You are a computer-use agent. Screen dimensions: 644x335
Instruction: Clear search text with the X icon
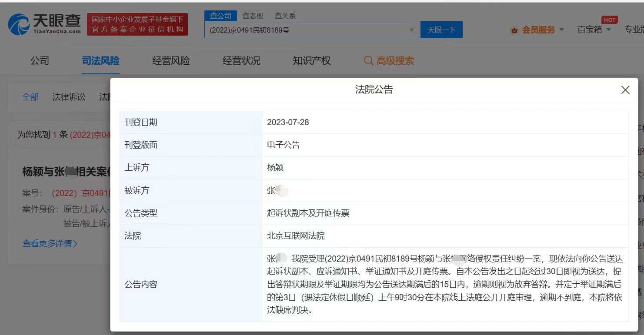coord(411,30)
